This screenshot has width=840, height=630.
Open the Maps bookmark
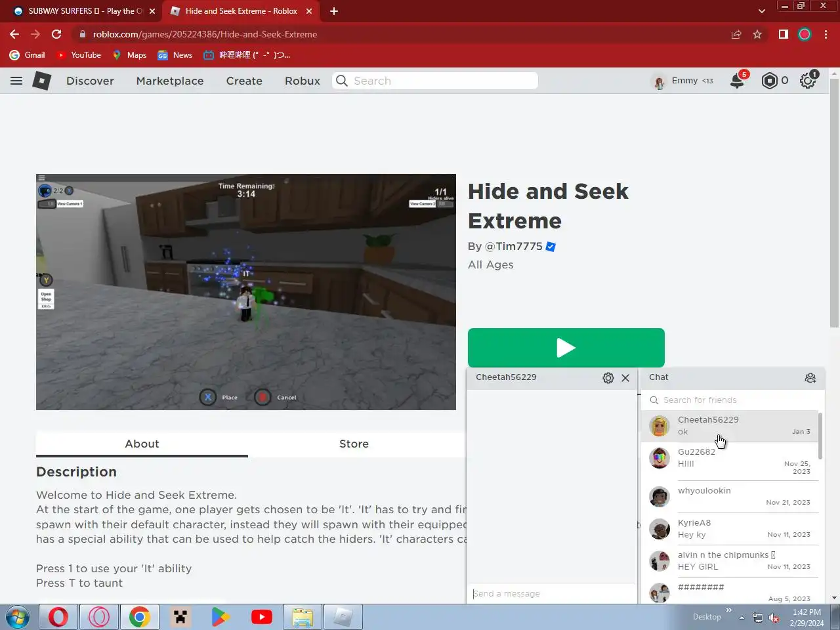click(129, 55)
